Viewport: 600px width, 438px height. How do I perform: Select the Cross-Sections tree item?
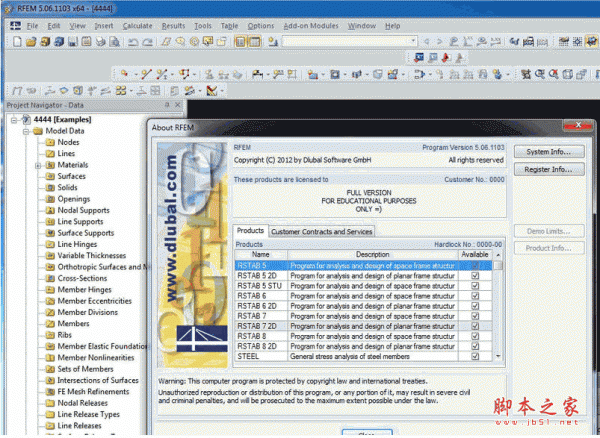tap(82, 278)
